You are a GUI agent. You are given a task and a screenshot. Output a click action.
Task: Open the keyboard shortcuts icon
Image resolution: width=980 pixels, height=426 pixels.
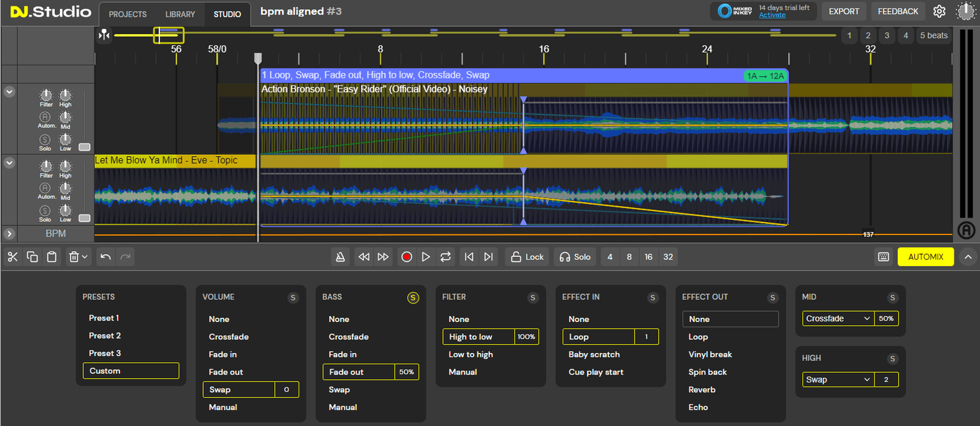884,257
